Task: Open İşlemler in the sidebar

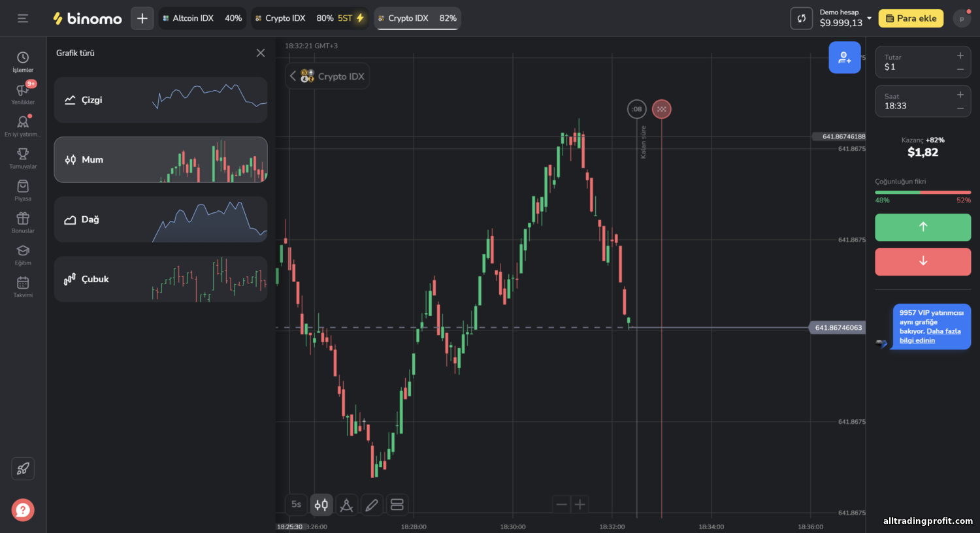Action: coord(23,62)
